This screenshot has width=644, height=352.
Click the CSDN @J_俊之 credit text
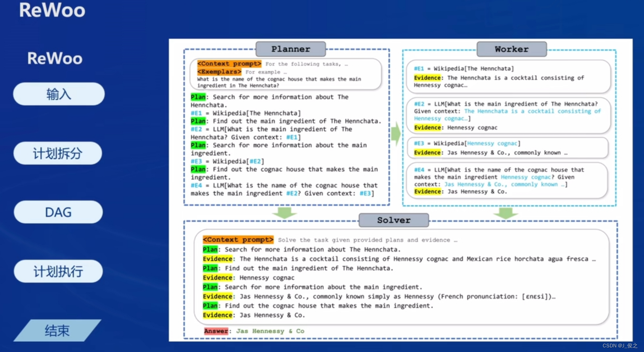coord(620,346)
